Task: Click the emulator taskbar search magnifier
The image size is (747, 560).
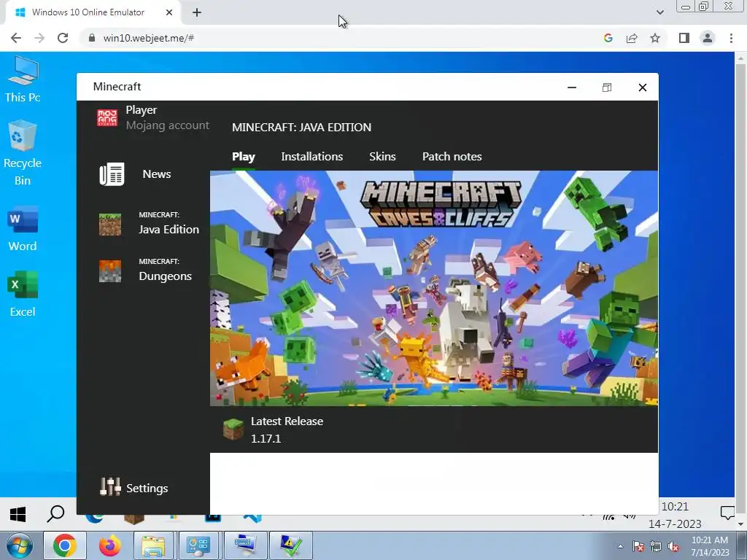Action: [x=55, y=514]
